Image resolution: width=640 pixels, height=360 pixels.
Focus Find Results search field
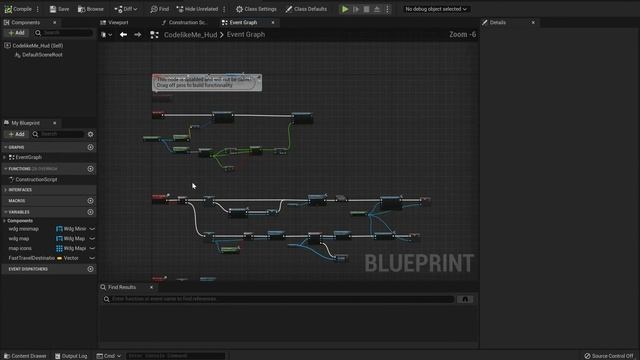click(278, 299)
